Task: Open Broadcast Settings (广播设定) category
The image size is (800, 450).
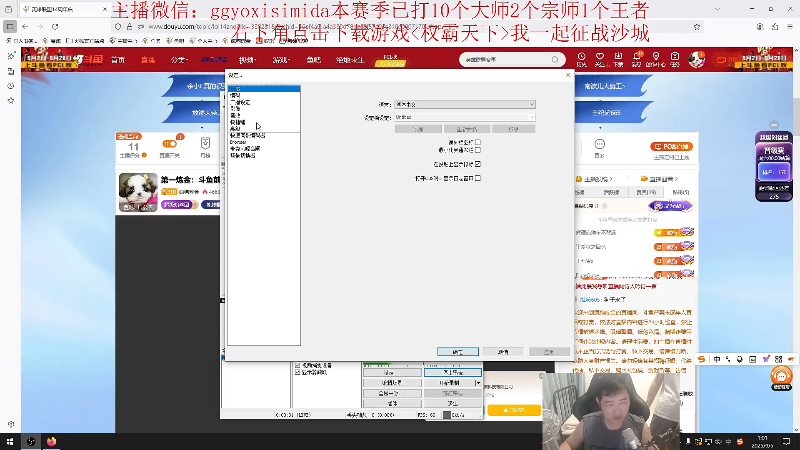Action: [264, 102]
